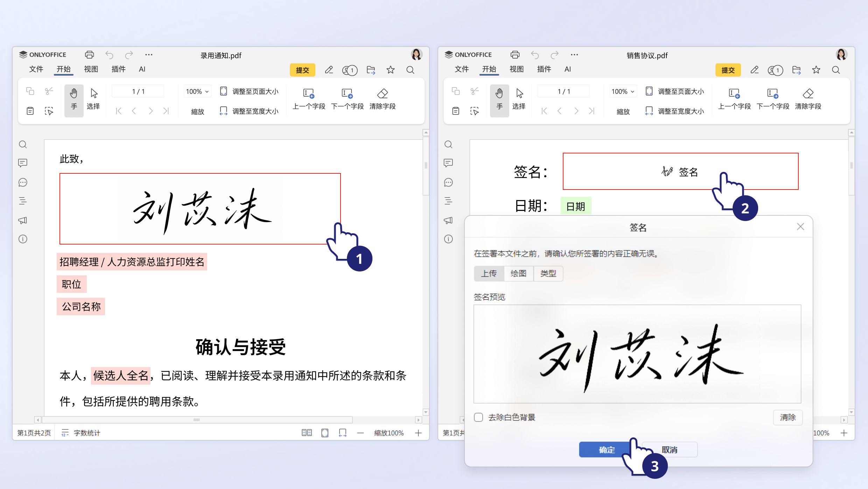868x489 pixels.
Task: Click page number field in 录用通知.pdf toolbar
Action: tap(138, 91)
